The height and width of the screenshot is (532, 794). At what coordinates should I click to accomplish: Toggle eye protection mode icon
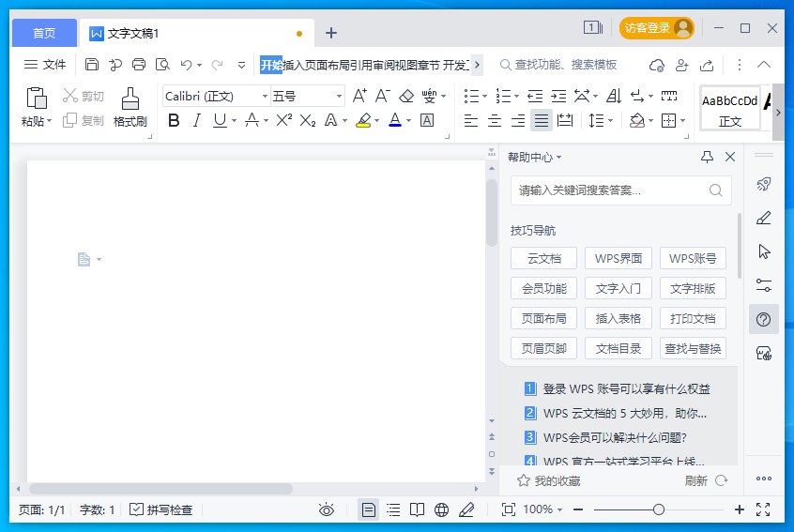tap(327, 509)
